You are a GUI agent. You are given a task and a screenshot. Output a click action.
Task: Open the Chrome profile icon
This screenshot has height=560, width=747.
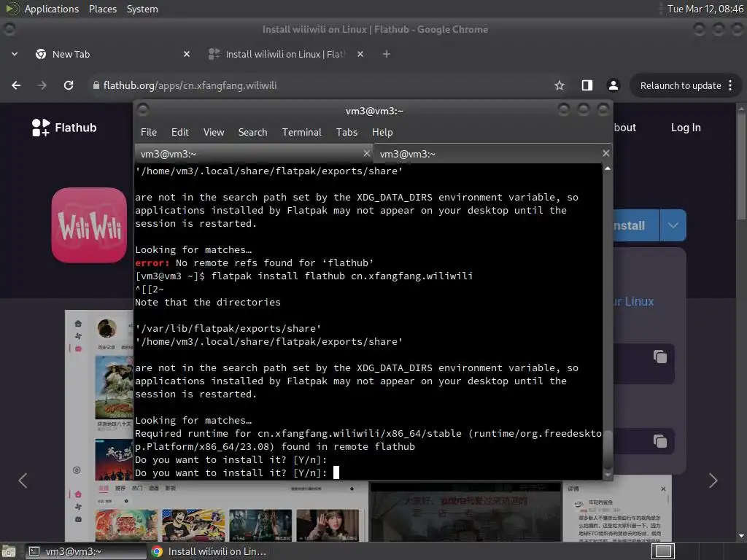point(614,85)
